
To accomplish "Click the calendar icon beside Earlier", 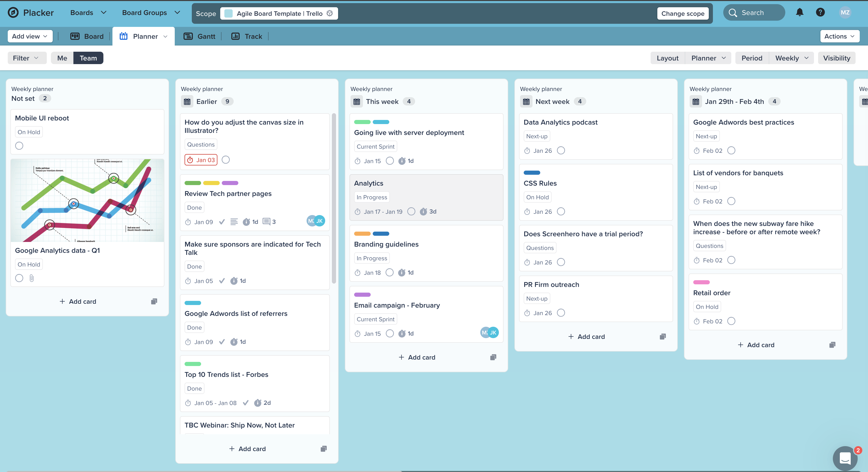I will (x=187, y=101).
